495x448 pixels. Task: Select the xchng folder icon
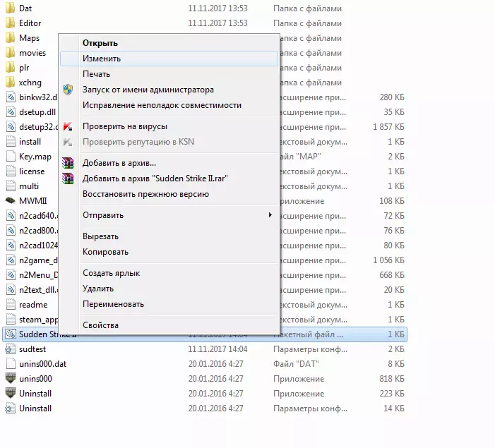pos(11,83)
